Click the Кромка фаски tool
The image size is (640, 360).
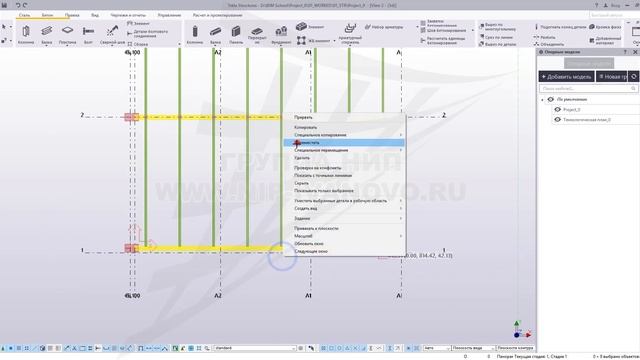pyautogui.click(x=605, y=27)
